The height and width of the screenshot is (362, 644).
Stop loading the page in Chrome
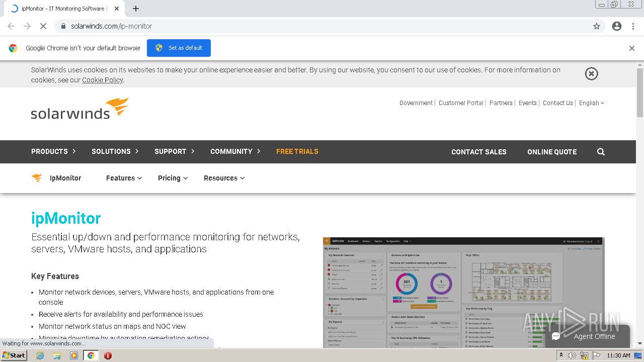43,26
